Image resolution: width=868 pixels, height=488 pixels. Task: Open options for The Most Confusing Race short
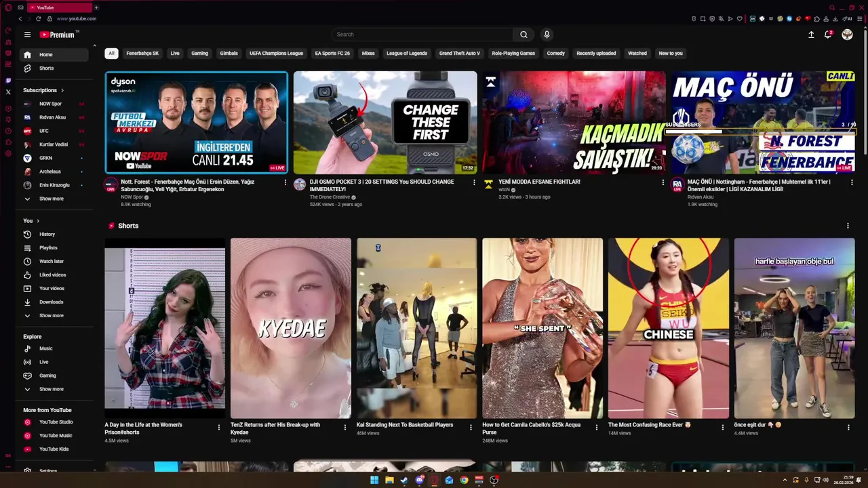[722, 428]
